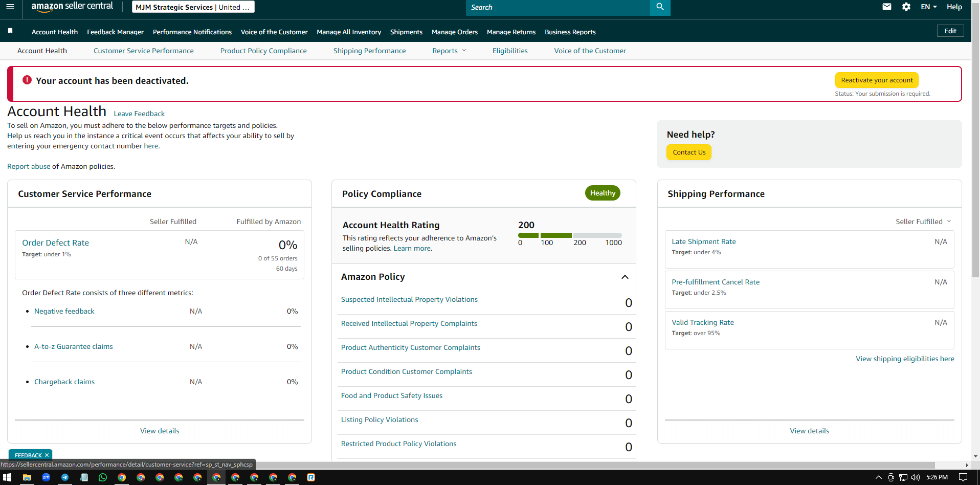Viewport: 980px width, 485px height.
Task: Open the Valid Tracking Rate link
Action: [x=703, y=322]
